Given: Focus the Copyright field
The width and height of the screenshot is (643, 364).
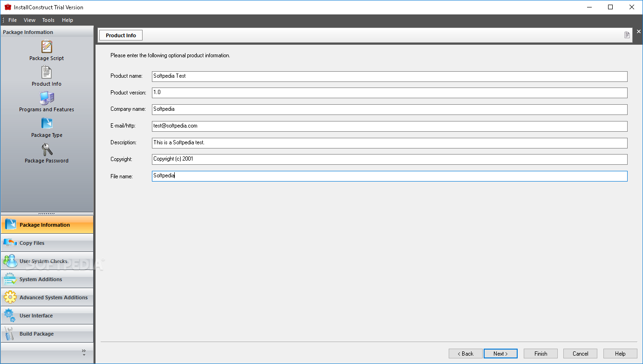Looking at the screenshot, I should click(390, 159).
